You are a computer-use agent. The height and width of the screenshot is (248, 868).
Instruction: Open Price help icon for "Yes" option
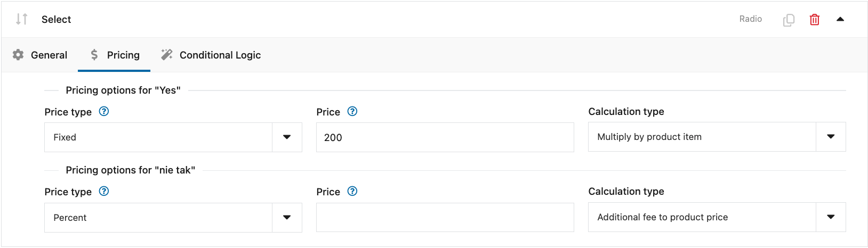click(352, 111)
